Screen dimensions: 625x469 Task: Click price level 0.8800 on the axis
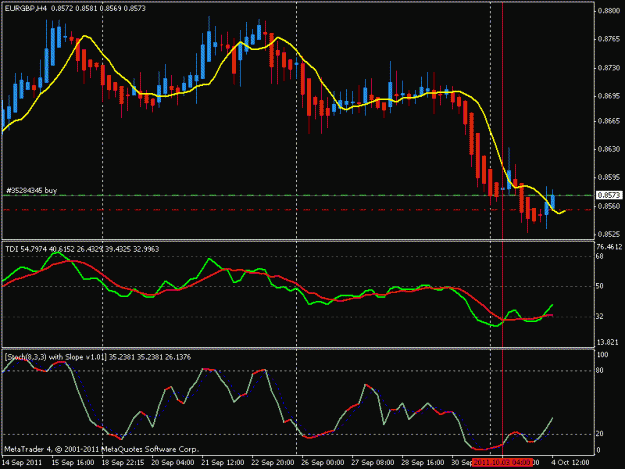pyautogui.click(x=609, y=11)
